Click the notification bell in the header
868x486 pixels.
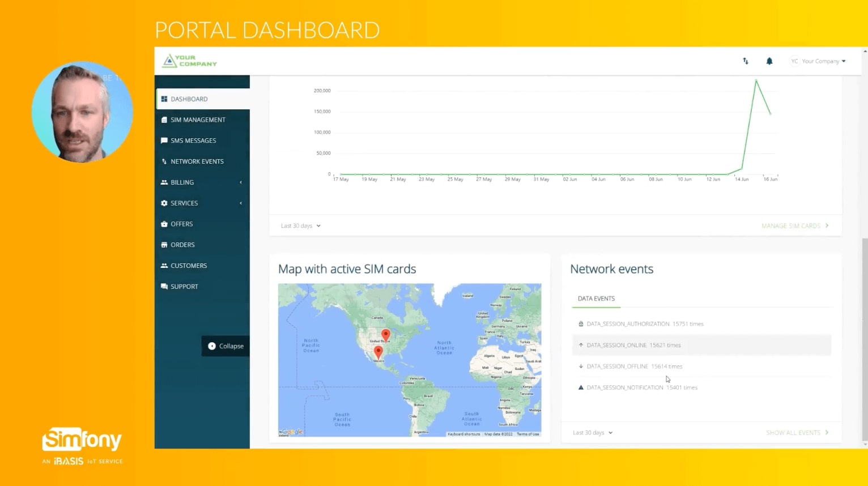769,61
